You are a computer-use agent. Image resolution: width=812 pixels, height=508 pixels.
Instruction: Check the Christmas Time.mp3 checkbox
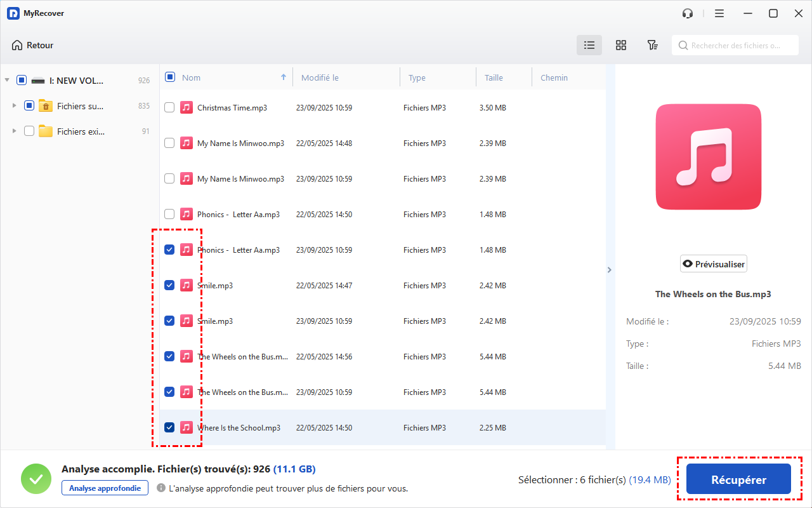(x=169, y=107)
